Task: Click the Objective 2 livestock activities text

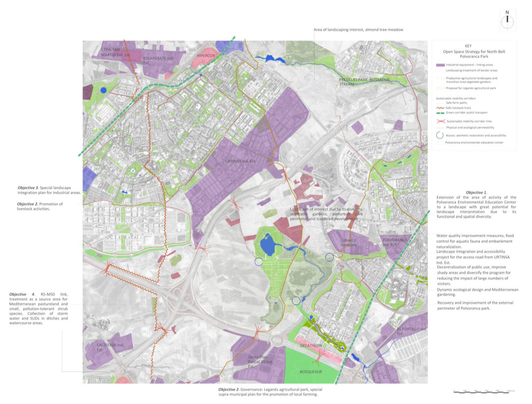Action: 40,206
